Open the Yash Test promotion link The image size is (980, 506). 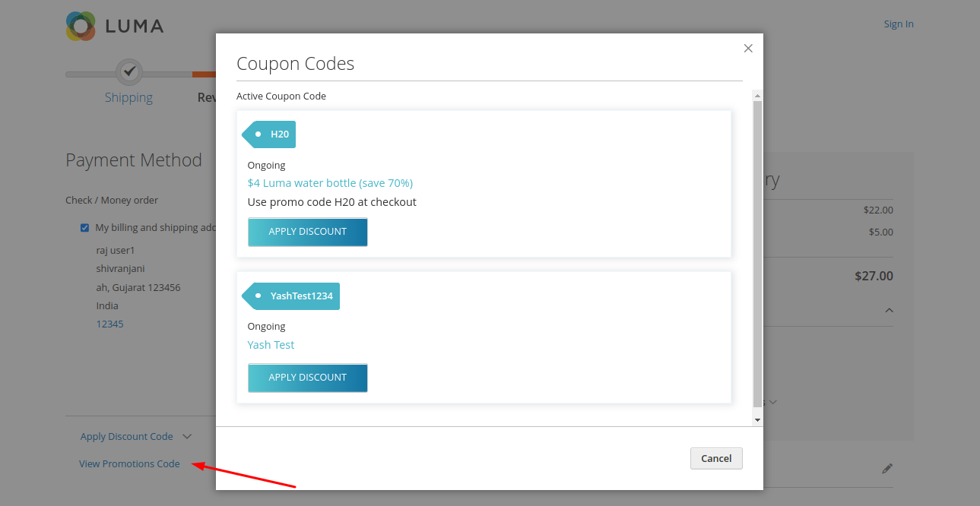tap(271, 345)
